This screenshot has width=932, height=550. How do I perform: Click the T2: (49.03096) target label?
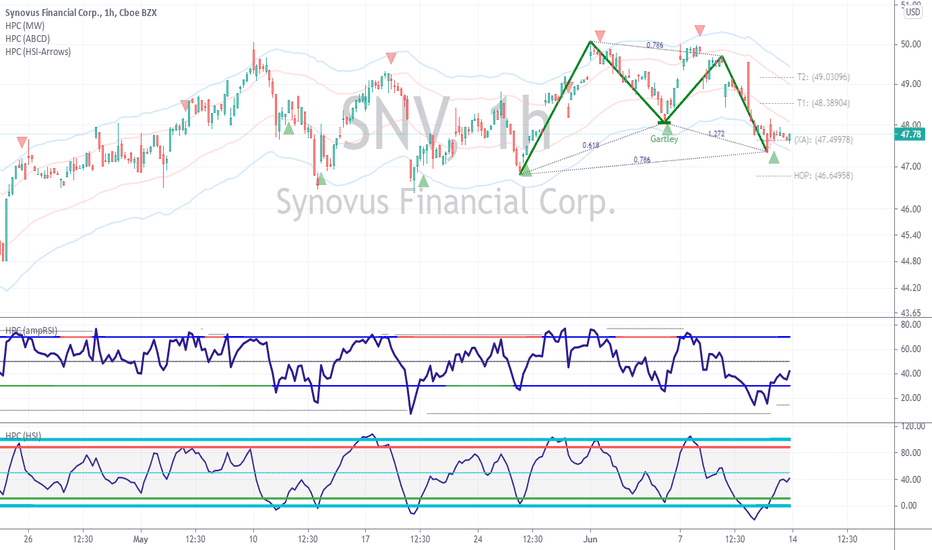click(x=823, y=77)
